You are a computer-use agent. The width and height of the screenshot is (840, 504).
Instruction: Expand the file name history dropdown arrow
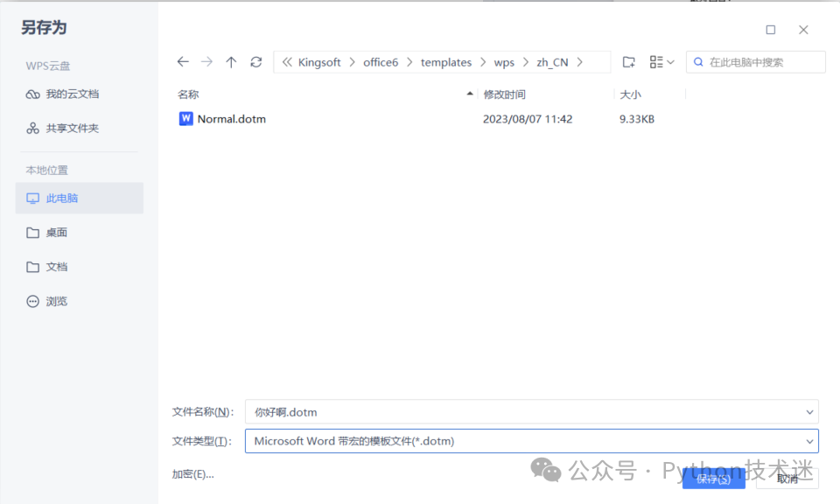pos(809,412)
